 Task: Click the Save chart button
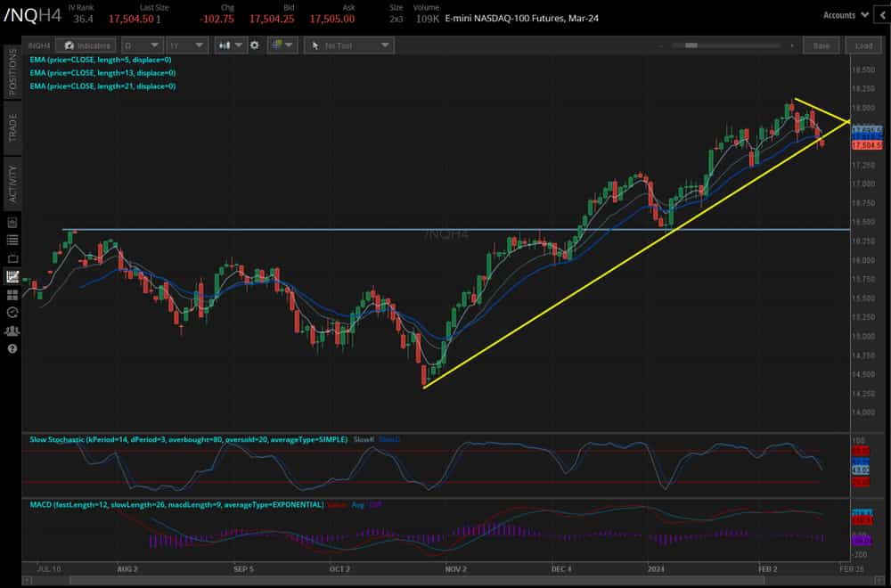click(821, 45)
